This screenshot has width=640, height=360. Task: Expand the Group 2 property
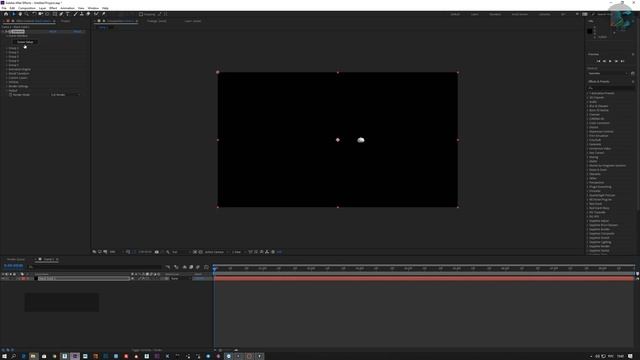pos(7,52)
